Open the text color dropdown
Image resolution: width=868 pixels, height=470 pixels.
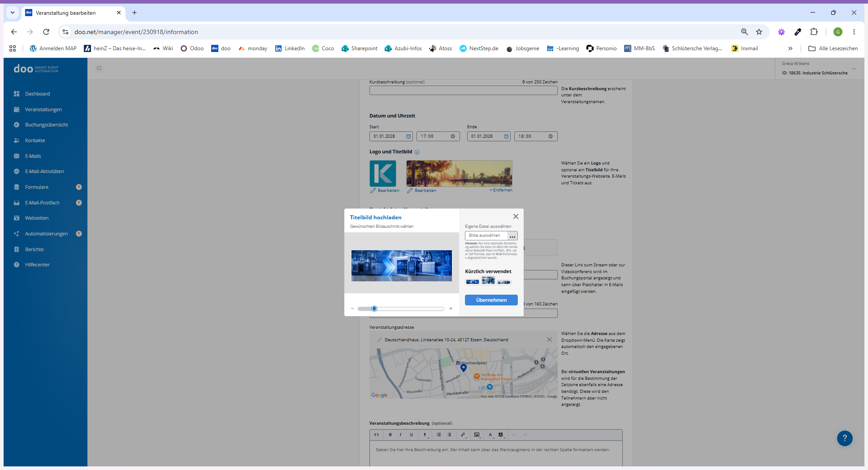491,435
